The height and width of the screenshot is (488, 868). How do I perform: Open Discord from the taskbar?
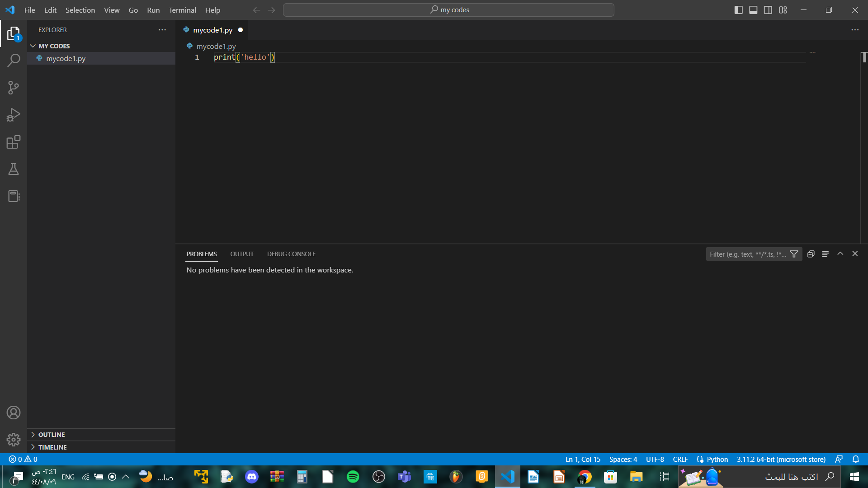pos(252,477)
